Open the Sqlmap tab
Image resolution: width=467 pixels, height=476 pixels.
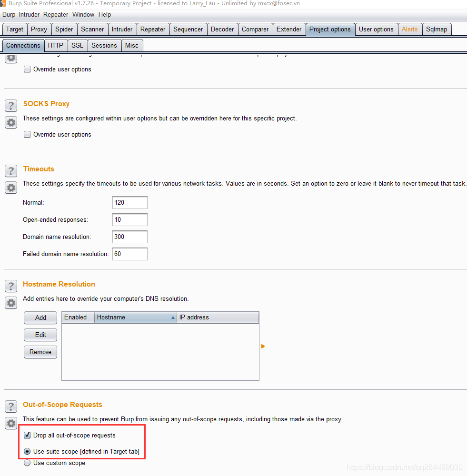[x=437, y=29]
